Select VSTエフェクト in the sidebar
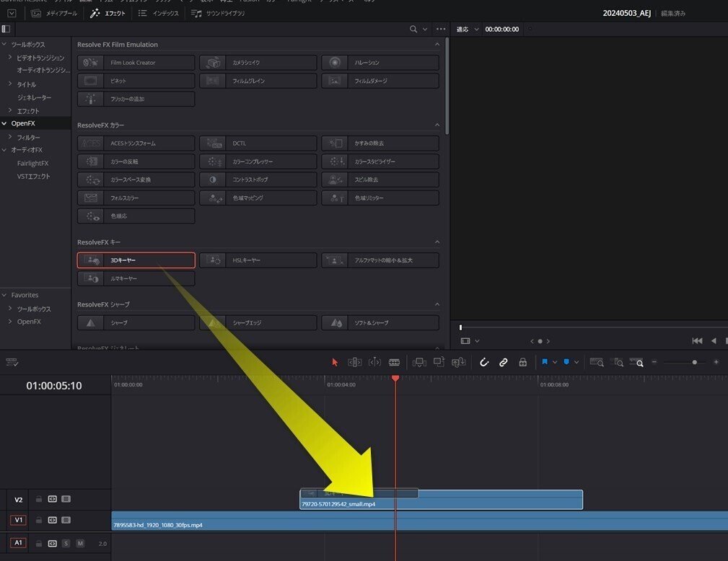Screen dimensions: 728x561 33,177
